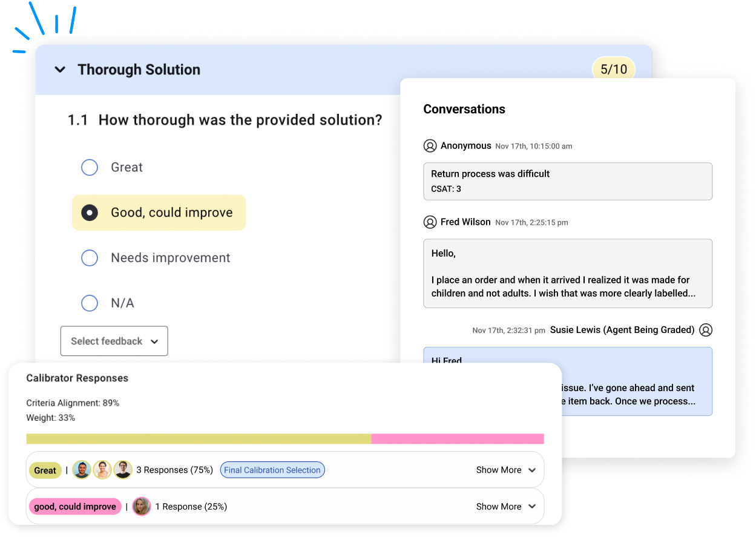Screen dimensions: 756x537
Task: Click second calibrator avatar in Great row
Action: point(102,470)
